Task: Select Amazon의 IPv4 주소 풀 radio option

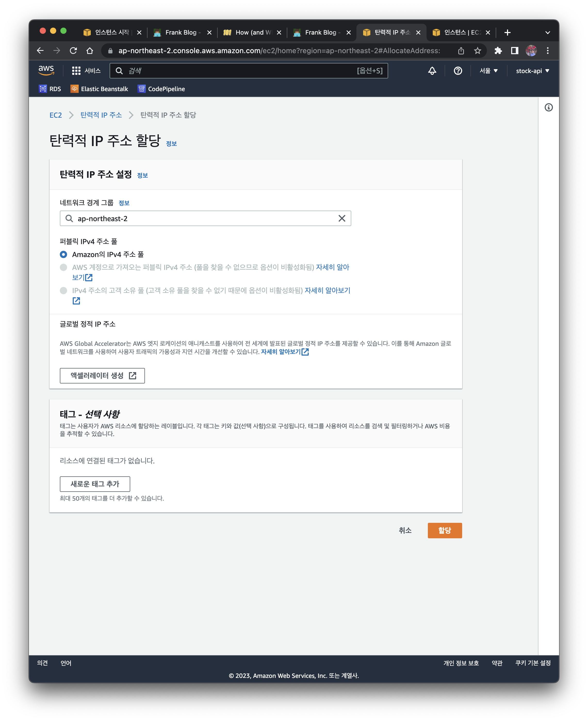Action: coord(63,254)
